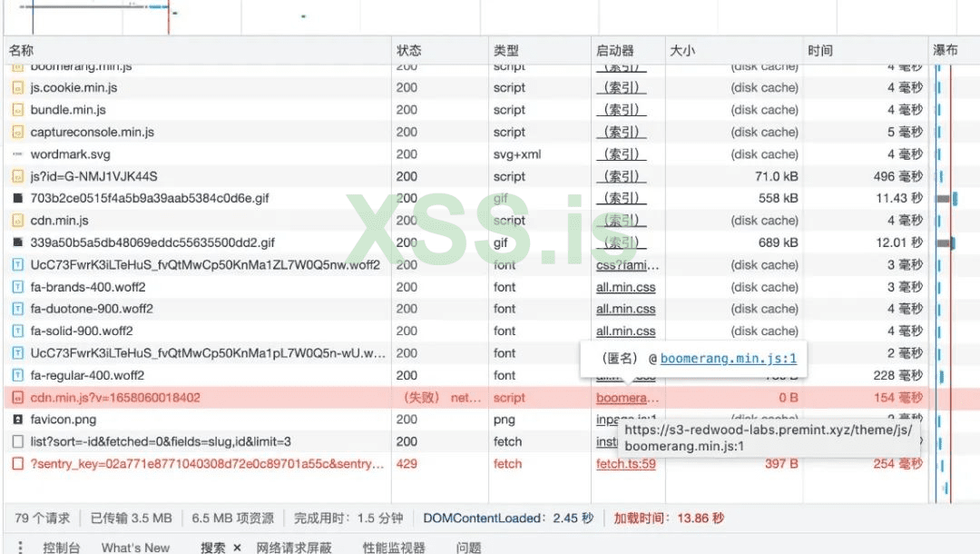Select the 703b2ce0515f4a5b9a39aab5384c0d6e.gif request
The height and width of the screenshot is (554, 980).
tap(491, 199)
